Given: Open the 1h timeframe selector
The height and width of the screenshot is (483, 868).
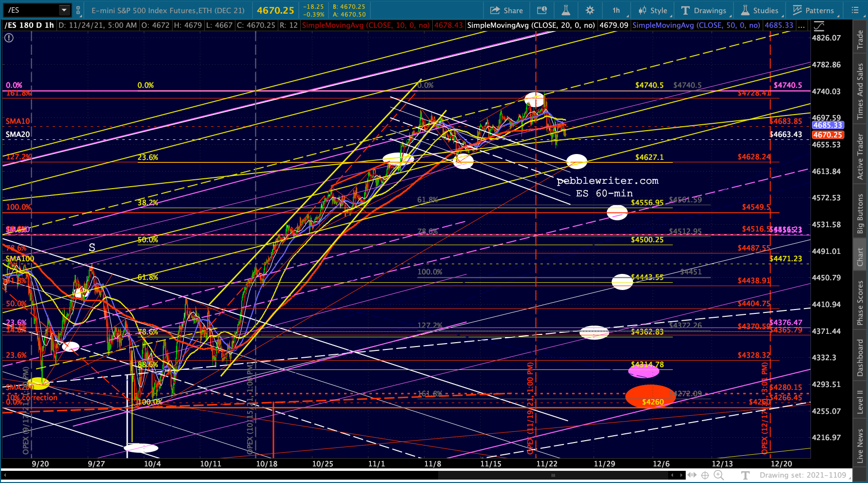Looking at the screenshot, I should pos(617,10).
